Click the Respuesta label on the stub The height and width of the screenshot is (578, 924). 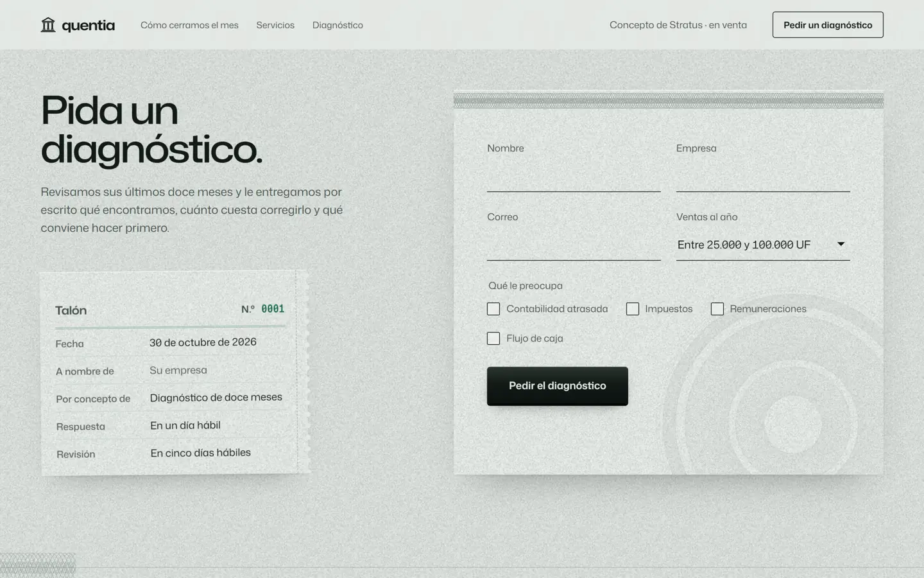[81, 426]
